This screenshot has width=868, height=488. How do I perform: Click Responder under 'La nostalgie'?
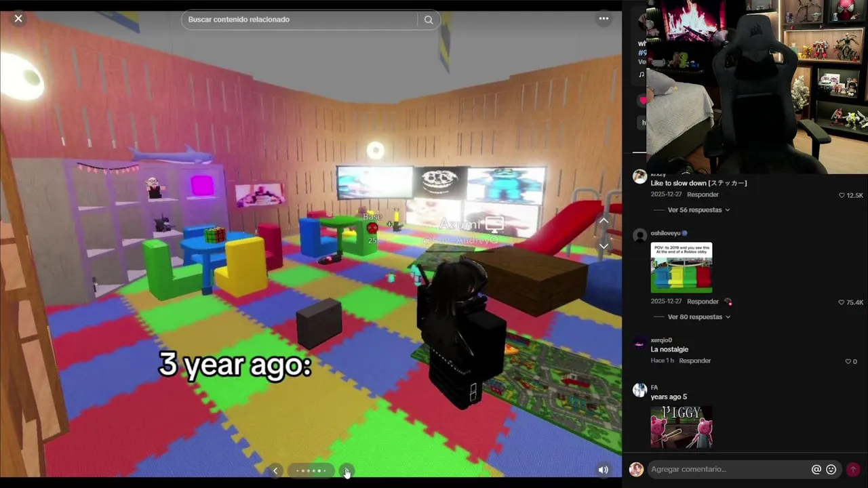695,361
